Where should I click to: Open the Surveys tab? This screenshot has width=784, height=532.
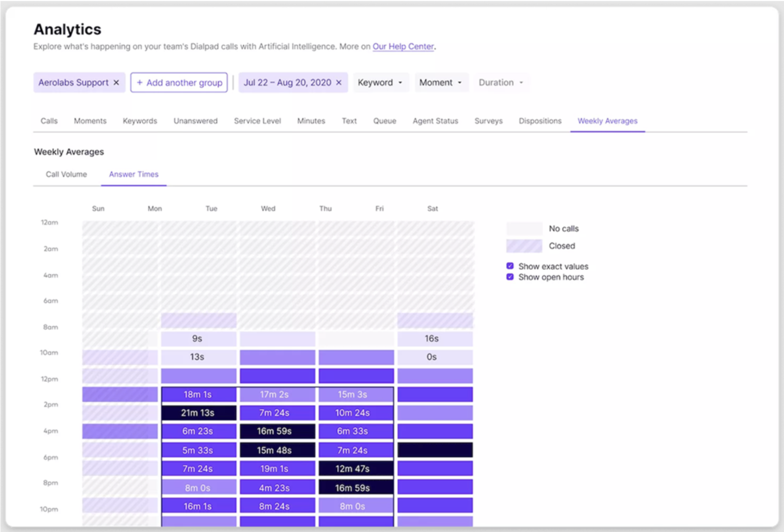tap(488, 121)
